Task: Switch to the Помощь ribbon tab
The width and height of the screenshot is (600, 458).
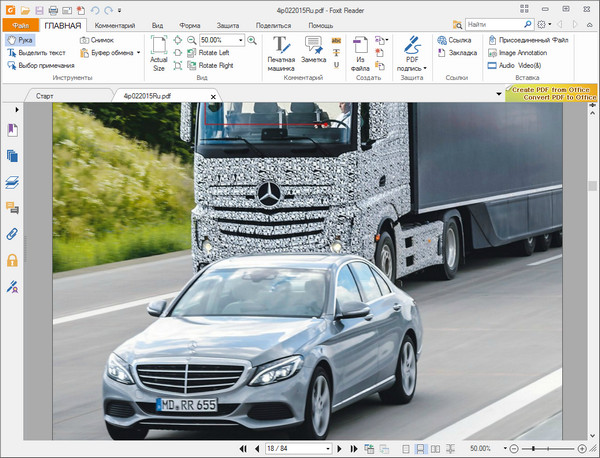Action: 321,26
